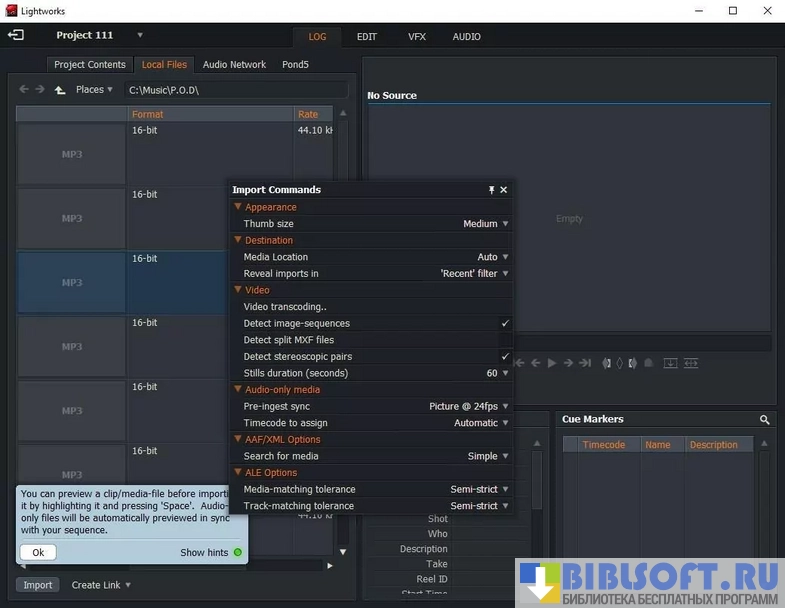Open the Places dropdown
Screen dimensions: 785x608
[95, 90]
